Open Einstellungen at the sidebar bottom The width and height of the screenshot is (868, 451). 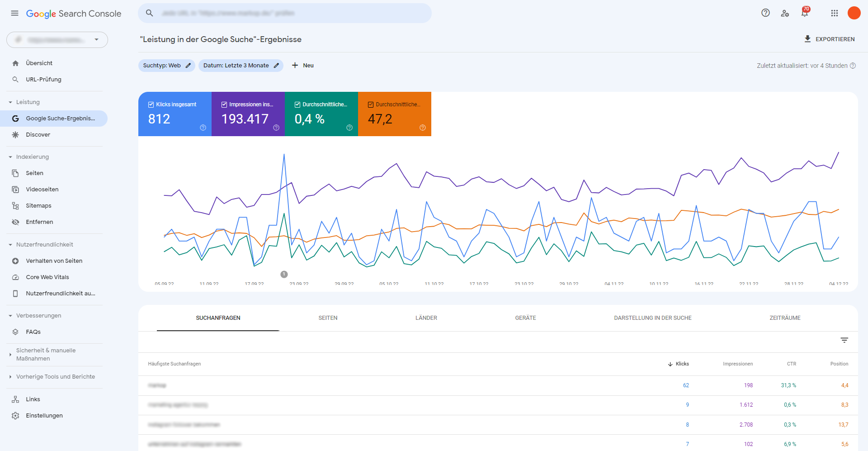tap(44, 415)
